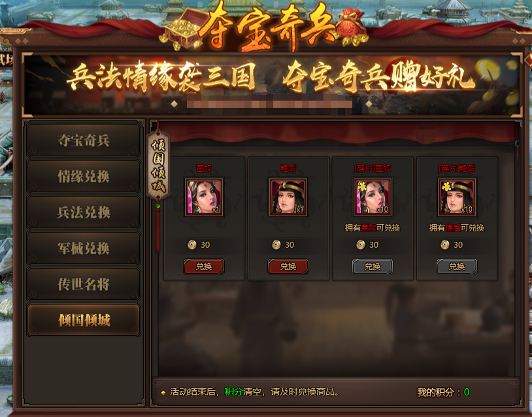This screenshot has height=417, width=532.
Task: Click coin icon under 艳后 item
Action: click(x=276, y=244)
